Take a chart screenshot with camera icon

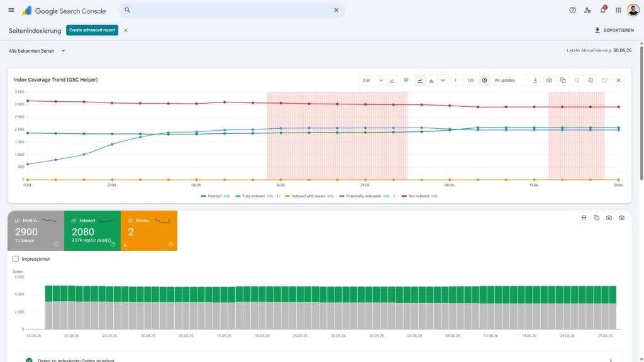tap(549, 80)
